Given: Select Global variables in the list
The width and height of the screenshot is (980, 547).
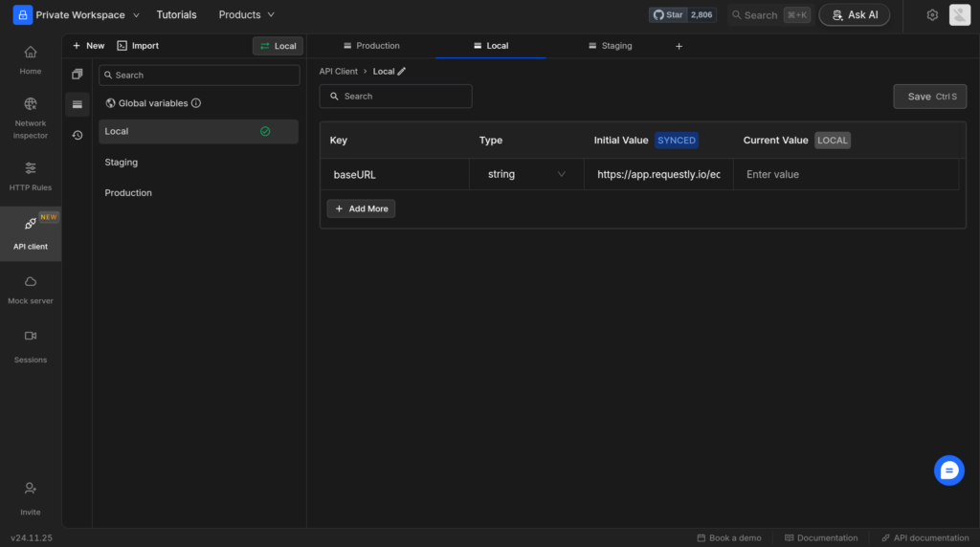Looking at the screenshot, I should click(x=153, y=103).
